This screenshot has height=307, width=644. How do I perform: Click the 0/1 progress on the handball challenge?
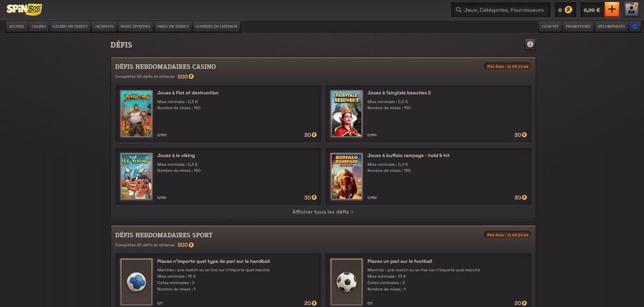pos(160,304)
